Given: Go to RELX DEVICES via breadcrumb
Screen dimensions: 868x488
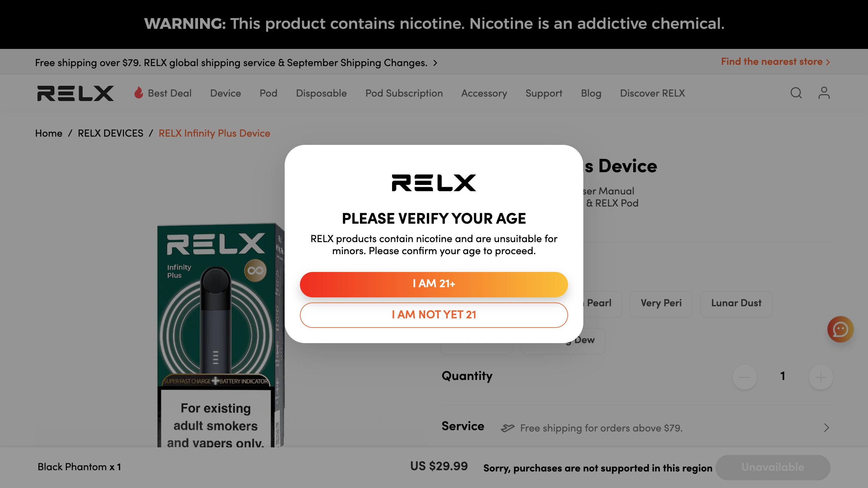Looking at the screenshot, I should [x=110, y=133].
